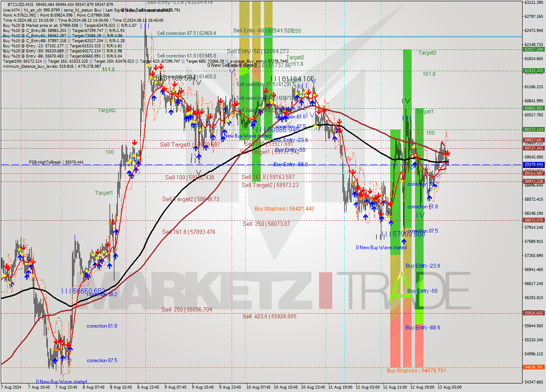
Task: Click the red 59927.691 price tag
Action: (x=534, y=140)
